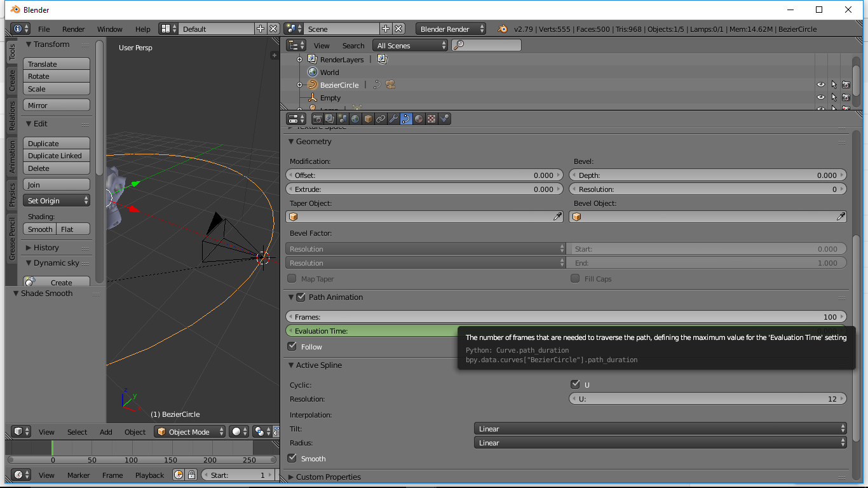Screen dimensions: 868x488
Task: Click the Set Origin button
Action: [x=56, y=200]
